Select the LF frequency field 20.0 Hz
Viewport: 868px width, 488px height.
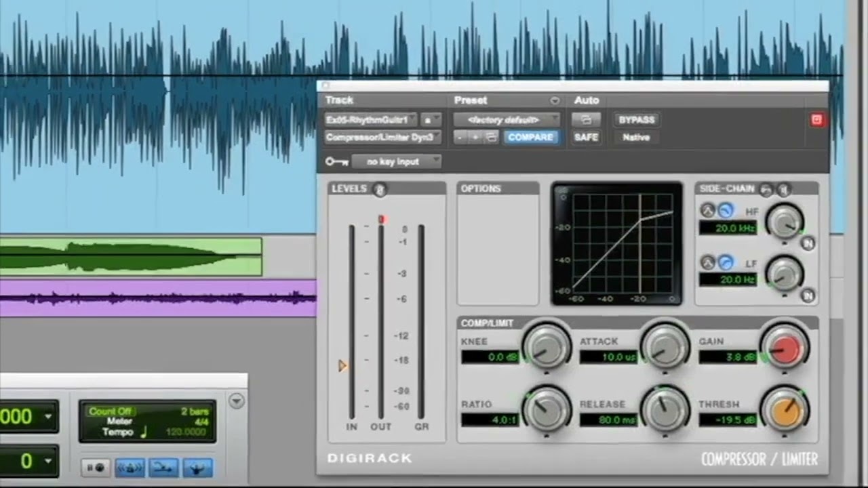coord(728,280)
